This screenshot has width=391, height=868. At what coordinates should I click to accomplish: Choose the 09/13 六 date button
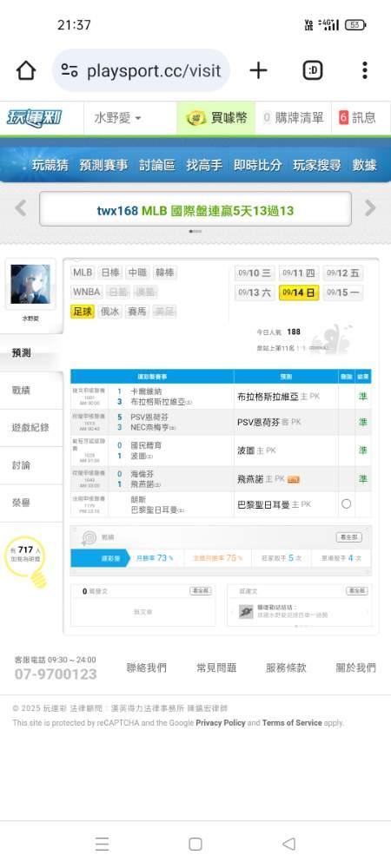tap(255, 293)
